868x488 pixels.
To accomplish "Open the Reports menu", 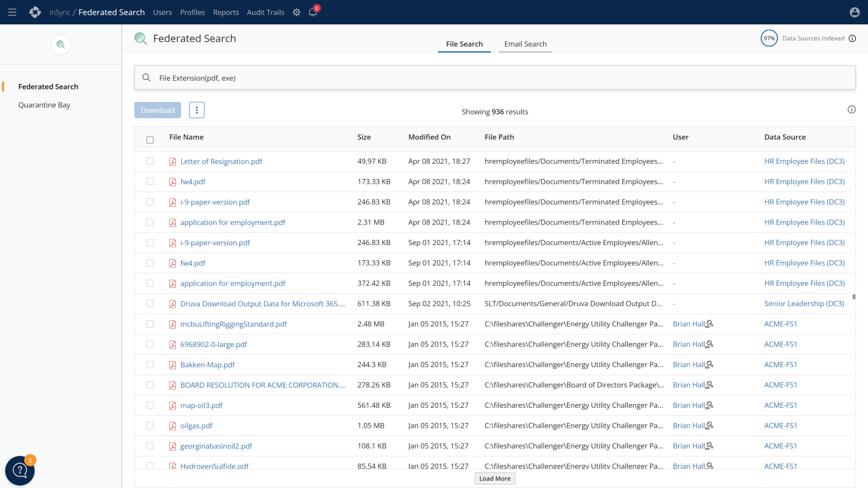I will pos(226,12).
